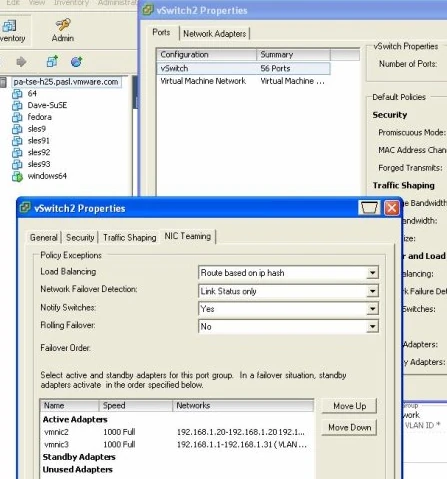Click the Summary column header
447x479 pixels.
click(x=293, y=54)
